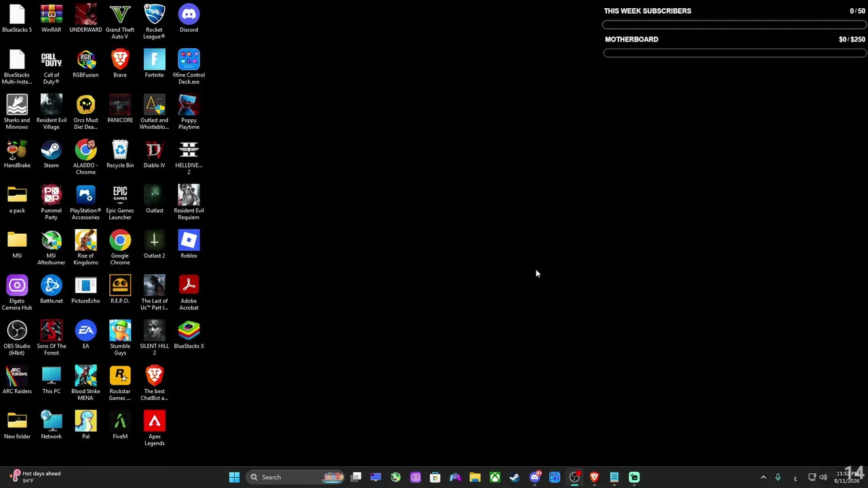Select the New folder on the desktop
The height and width of the screenshot is (488, 868).
(x=17, y=426)
